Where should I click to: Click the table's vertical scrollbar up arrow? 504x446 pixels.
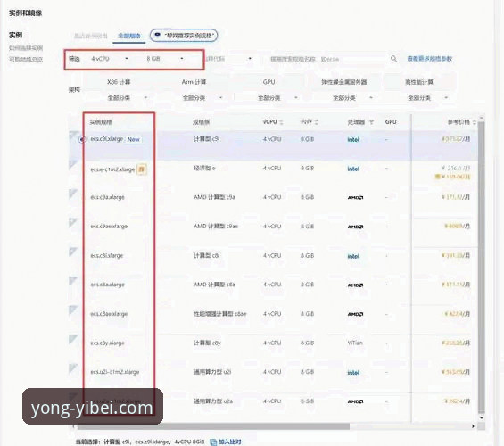(x=481, y=118)
